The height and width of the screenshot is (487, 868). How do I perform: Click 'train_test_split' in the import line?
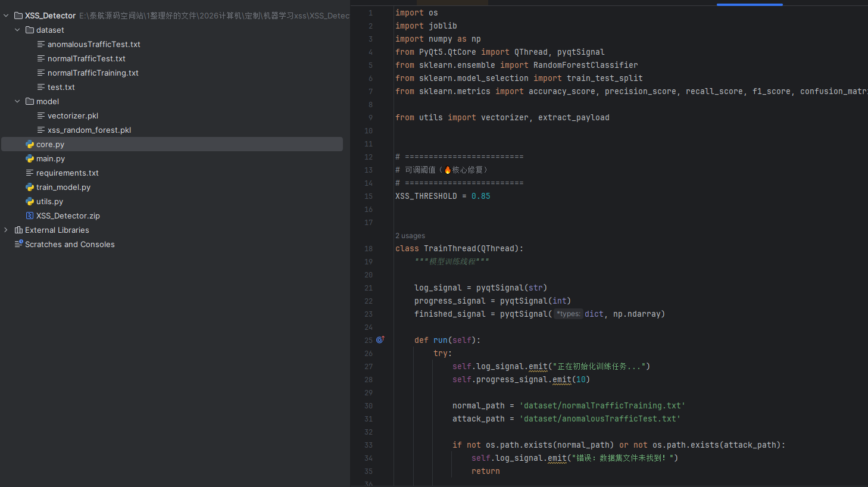tap(605, 78)
